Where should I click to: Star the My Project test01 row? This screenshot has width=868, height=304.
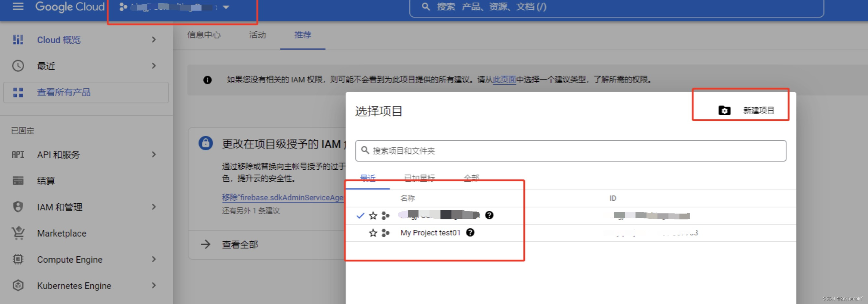[x=373, y=233]
